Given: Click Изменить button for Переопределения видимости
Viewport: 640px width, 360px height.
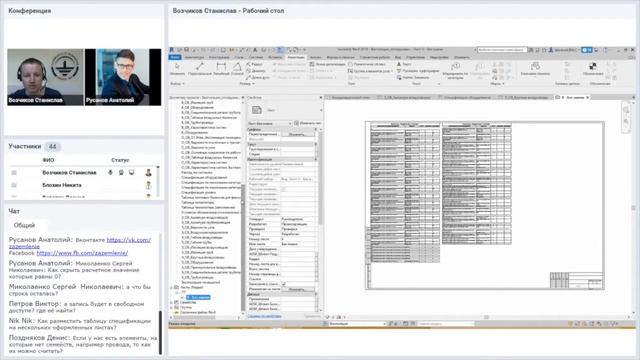Looking at the screenshot, I should coord(297,134).
